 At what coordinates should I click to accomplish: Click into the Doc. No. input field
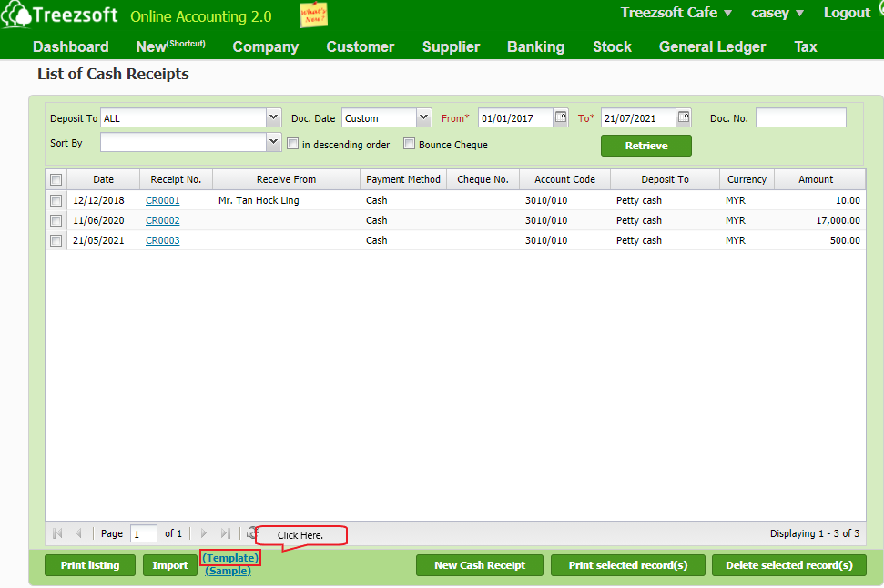(800, 117)
